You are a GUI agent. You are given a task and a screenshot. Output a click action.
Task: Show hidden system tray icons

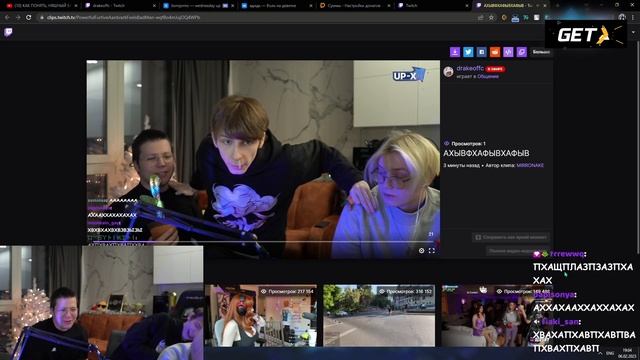point(600,353)
